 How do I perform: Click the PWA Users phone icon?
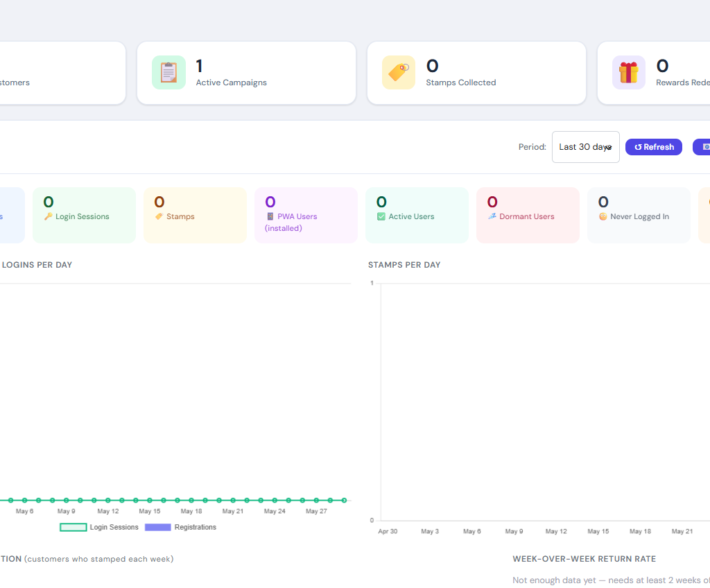[x=270, y=216]
